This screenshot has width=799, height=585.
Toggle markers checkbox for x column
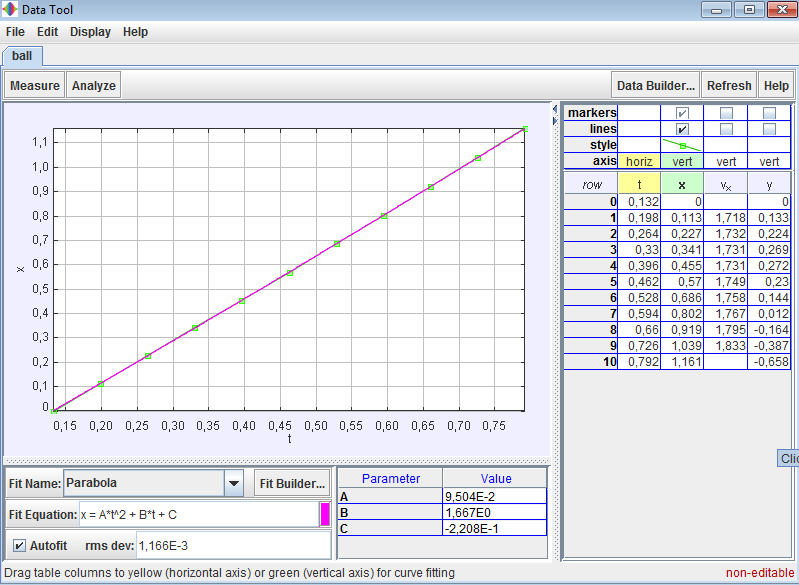(x=682, y=113)
